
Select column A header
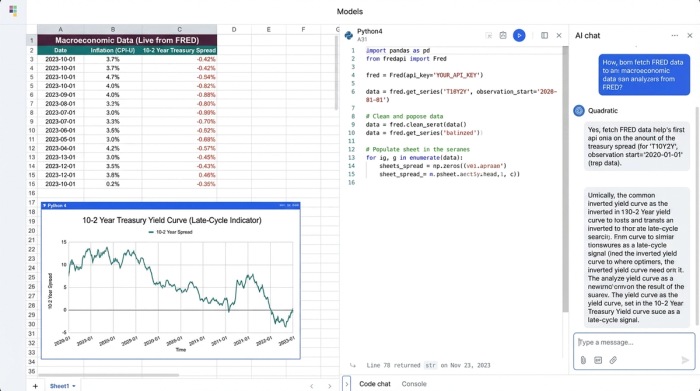[60, 29]
